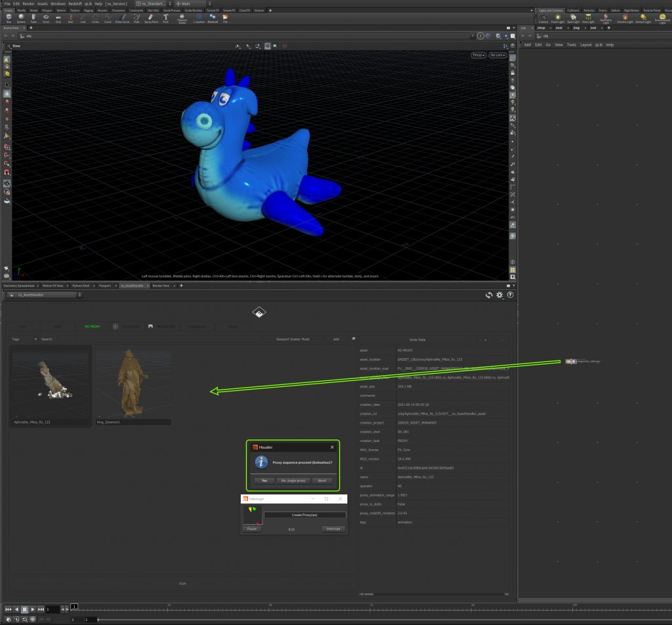Select the Sphere shelf tool
Screen dimensions: 672x625
(x=21, y=18)
